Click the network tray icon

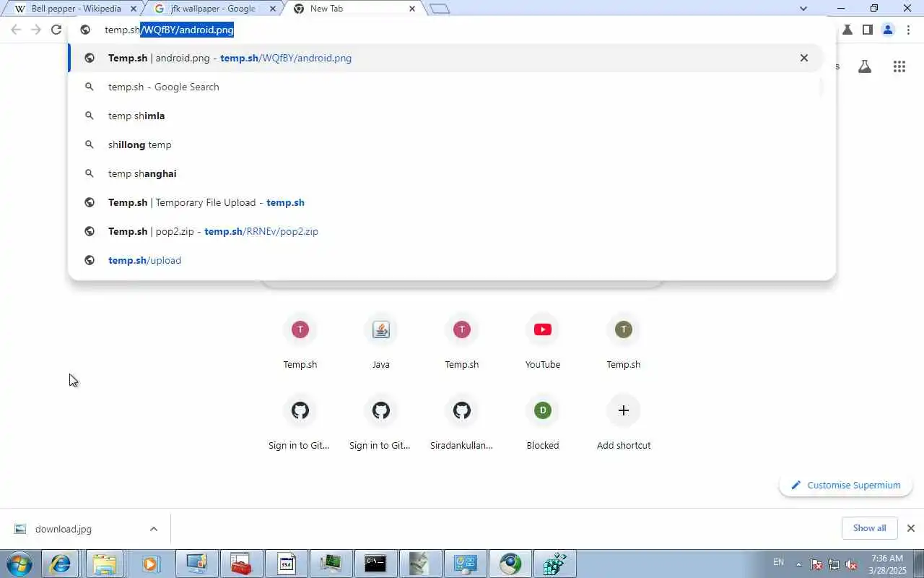click(834, 564)
